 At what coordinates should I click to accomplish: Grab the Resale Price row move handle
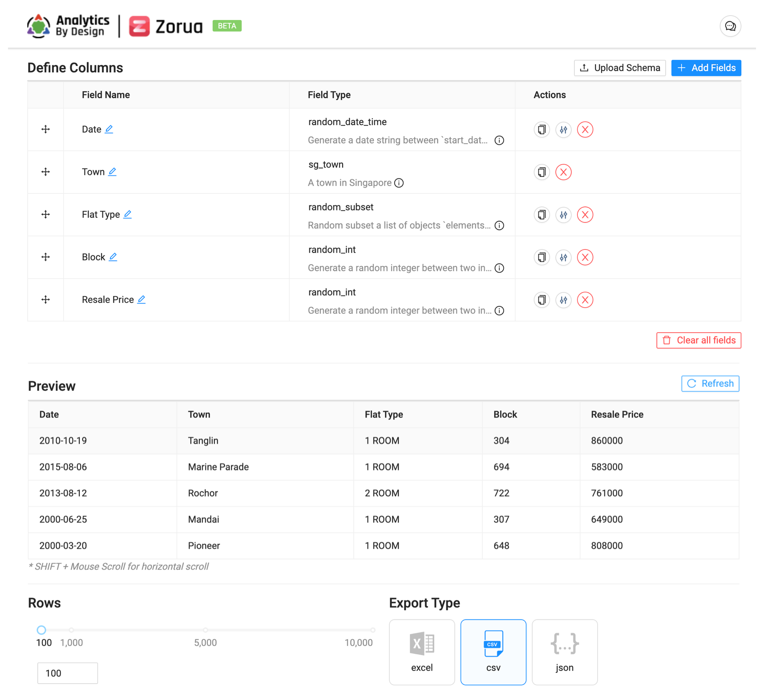tap(45, 300)
